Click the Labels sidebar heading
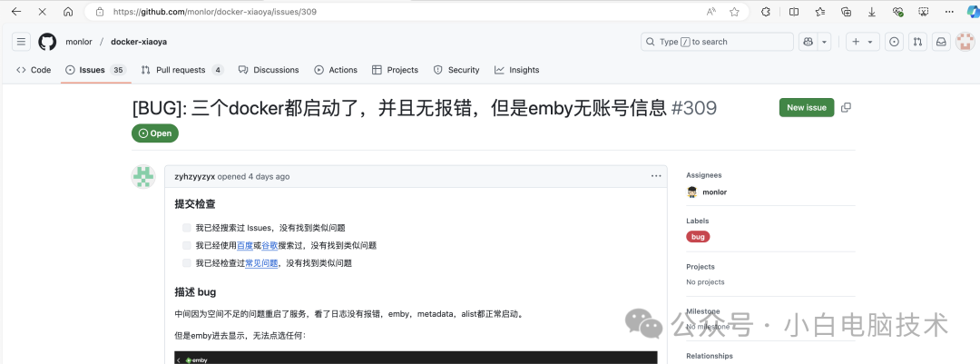The width and height of the screenshot is (980, 364). [x=698, y=221]
